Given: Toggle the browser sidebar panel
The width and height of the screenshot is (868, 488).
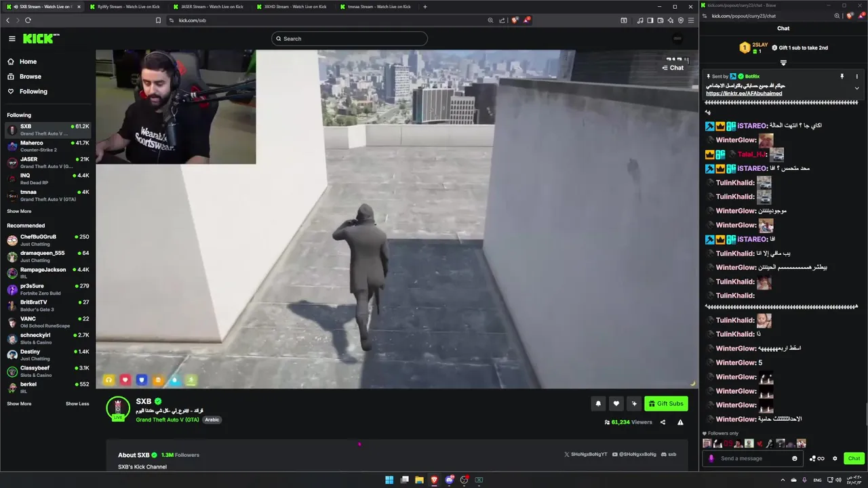Looking at the screenshot, I should pyautogui.click(x=650, y=20).
